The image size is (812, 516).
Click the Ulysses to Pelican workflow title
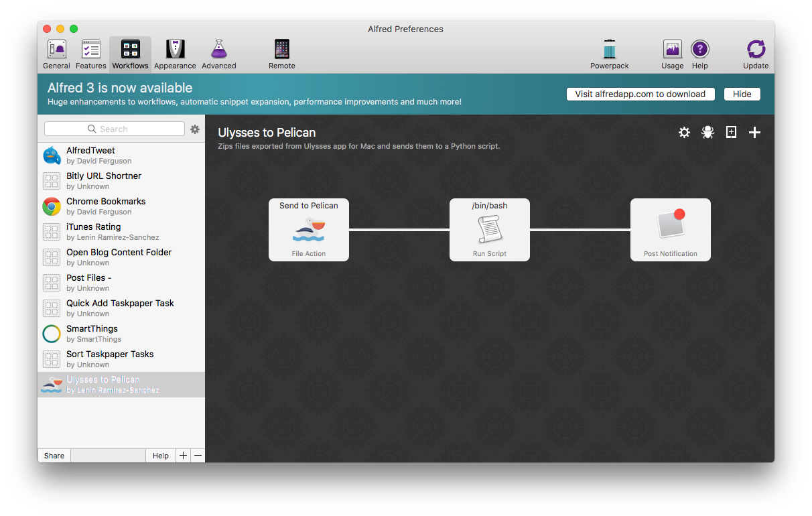[267, 133]
